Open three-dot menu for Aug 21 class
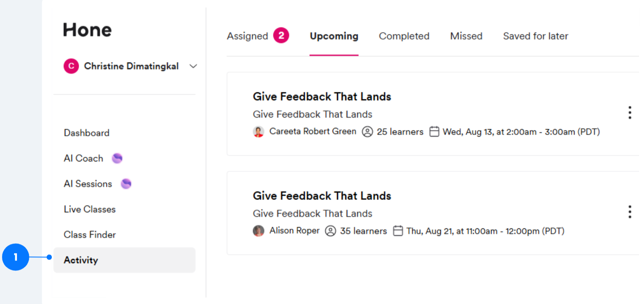This screenshot has height=304, width=644. pyautogui.click(x=630, y=212)
